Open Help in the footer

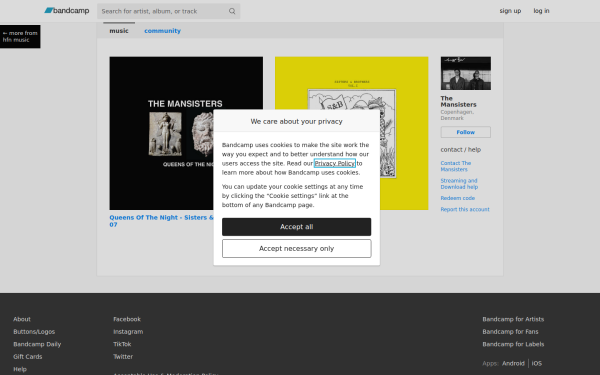20,369
